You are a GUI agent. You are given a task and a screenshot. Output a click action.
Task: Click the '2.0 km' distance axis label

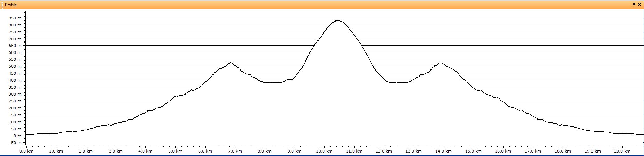(86, 151)
